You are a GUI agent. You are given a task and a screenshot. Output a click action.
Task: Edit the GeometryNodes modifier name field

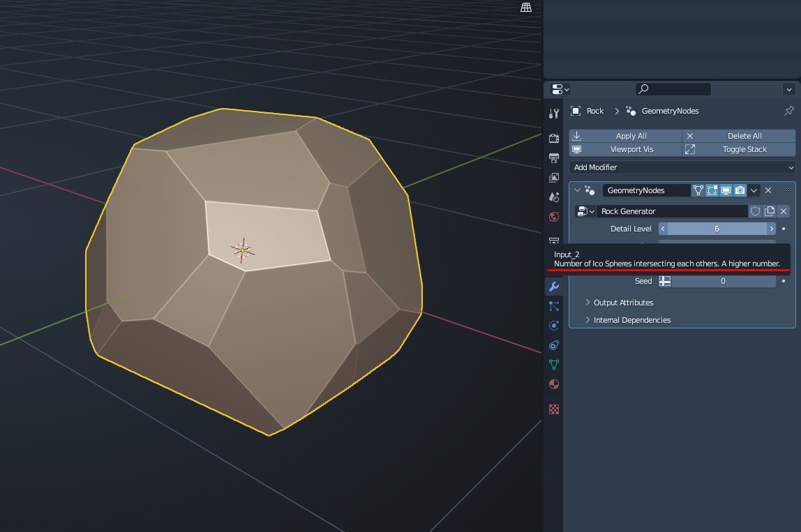[646, 190]
